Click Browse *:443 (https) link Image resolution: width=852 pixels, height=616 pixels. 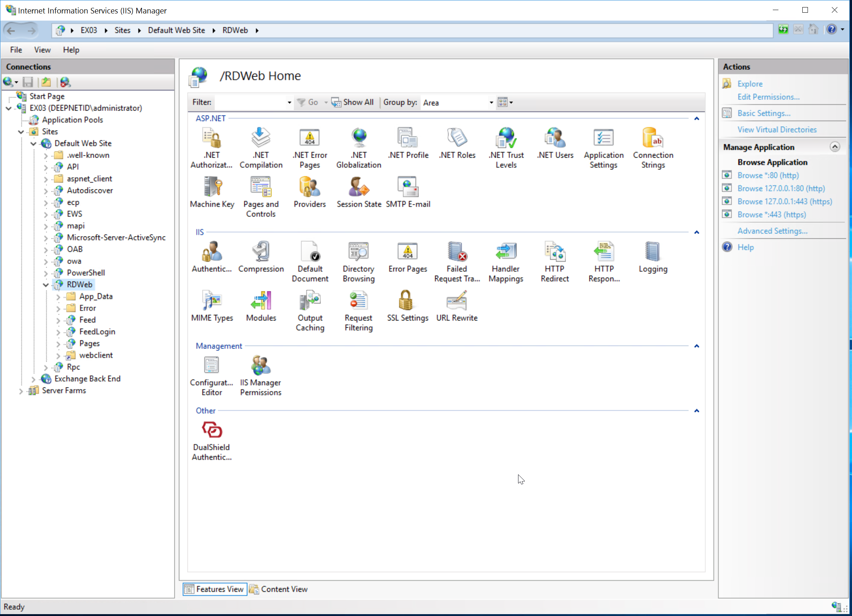[771, 214]
